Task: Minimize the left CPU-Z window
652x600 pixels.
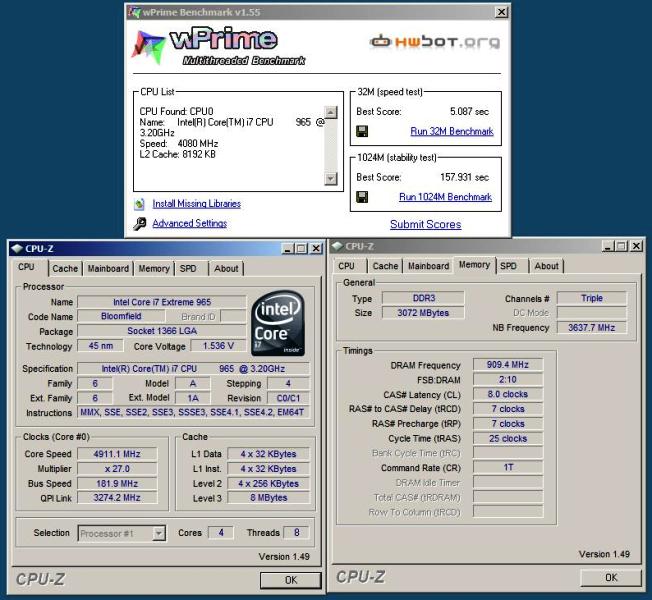Action: click(288, 249)
